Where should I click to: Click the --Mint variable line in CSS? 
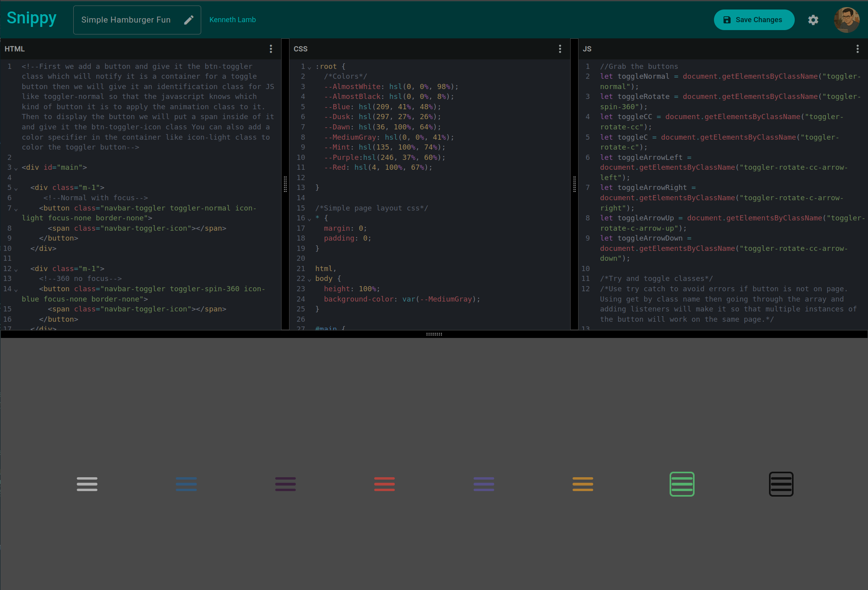385,147
